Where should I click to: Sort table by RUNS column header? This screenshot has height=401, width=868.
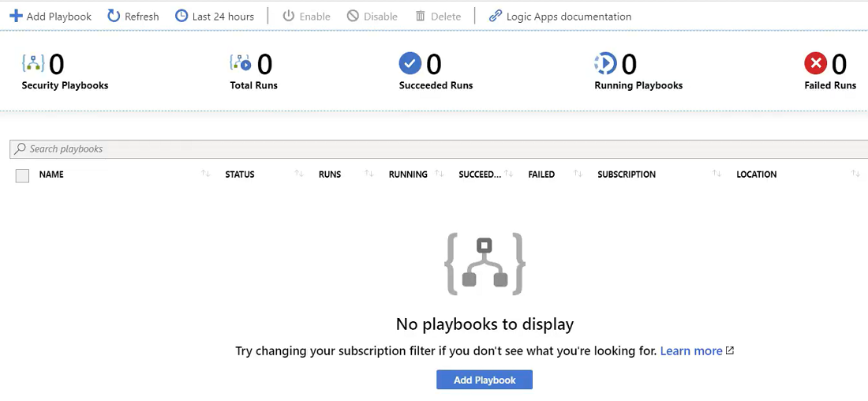[330, 174]
